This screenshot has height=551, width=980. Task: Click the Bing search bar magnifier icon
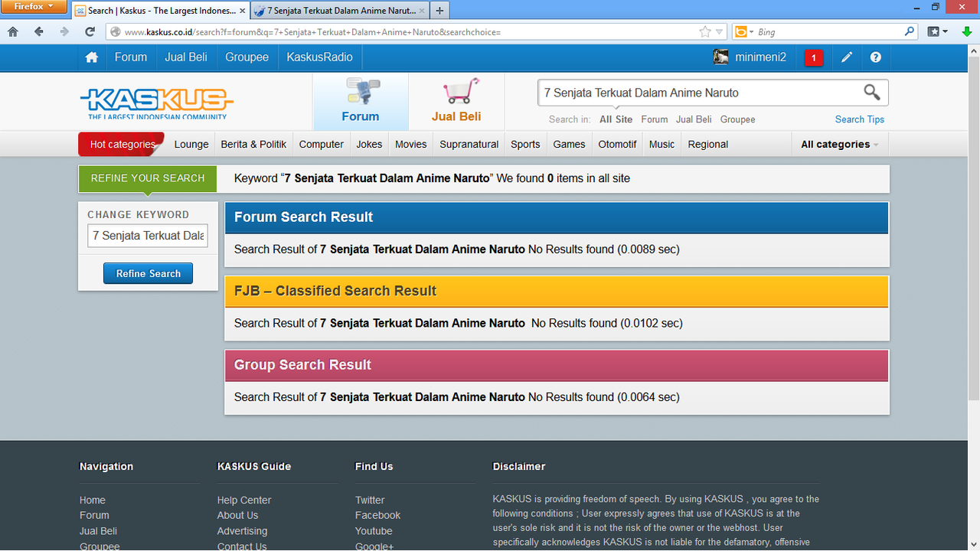(910, 32)
